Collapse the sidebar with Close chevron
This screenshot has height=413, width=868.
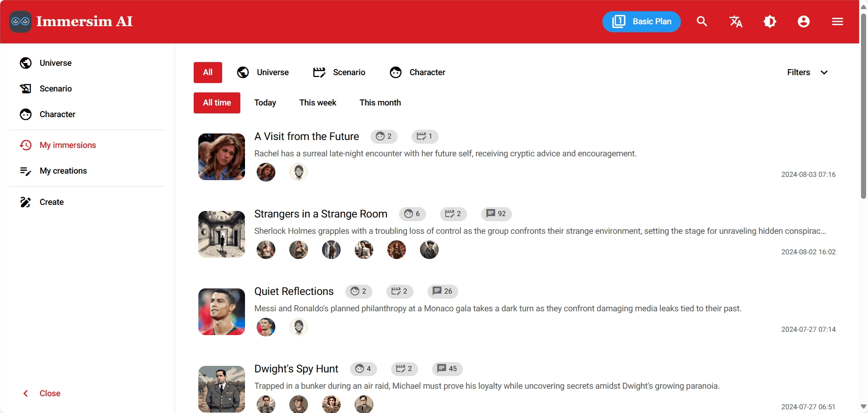41,393
